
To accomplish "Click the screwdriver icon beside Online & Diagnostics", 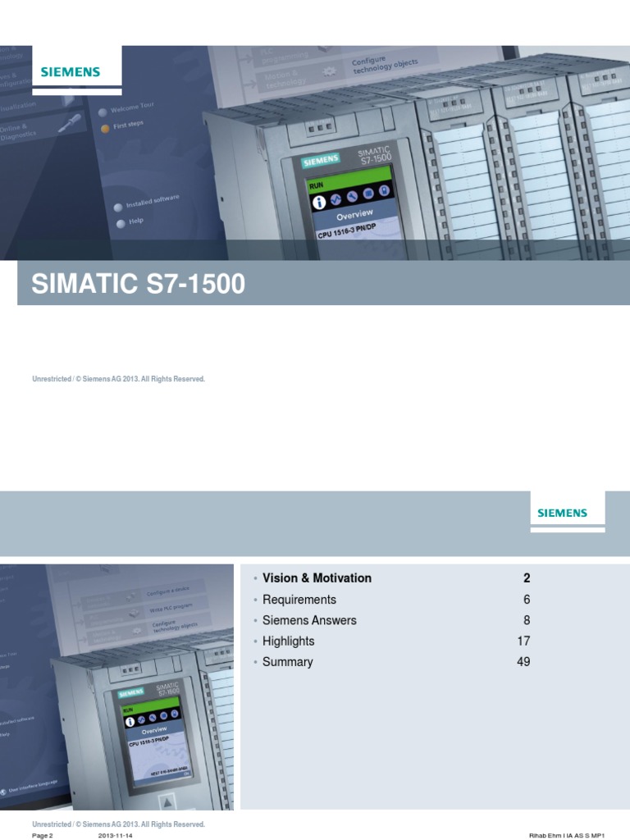I will (70, 123).
